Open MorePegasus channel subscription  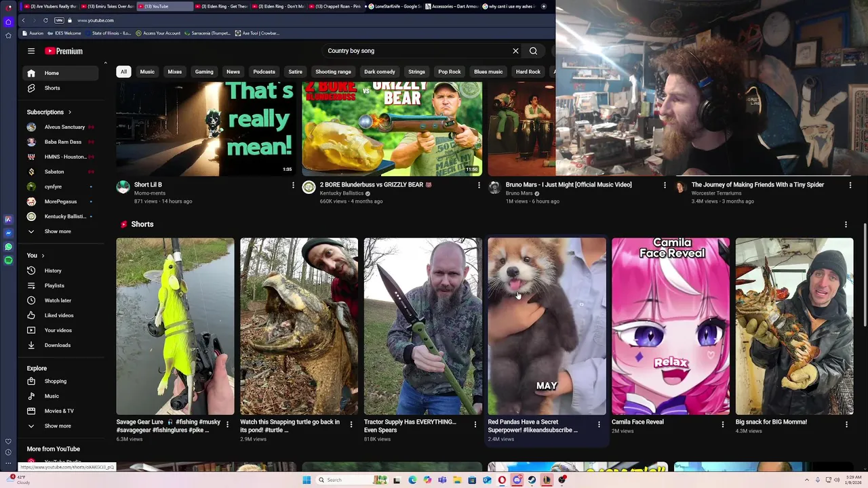coord(62,201)
